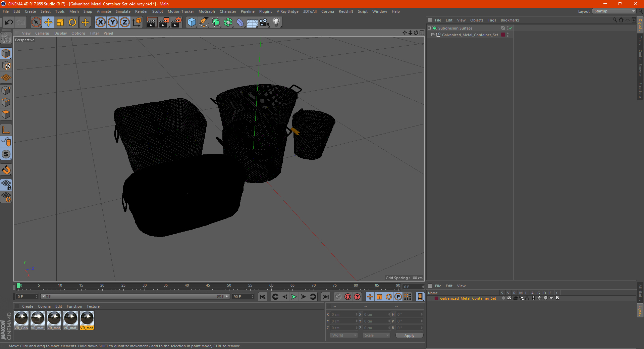
Task: Switch to Polygons mode
Action: click(6, 114)
